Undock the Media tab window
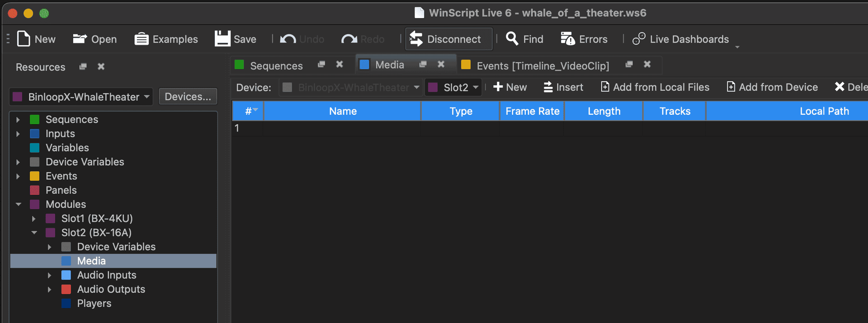The width and height of the screenshot is (868, 323). [x=423, y=65]
